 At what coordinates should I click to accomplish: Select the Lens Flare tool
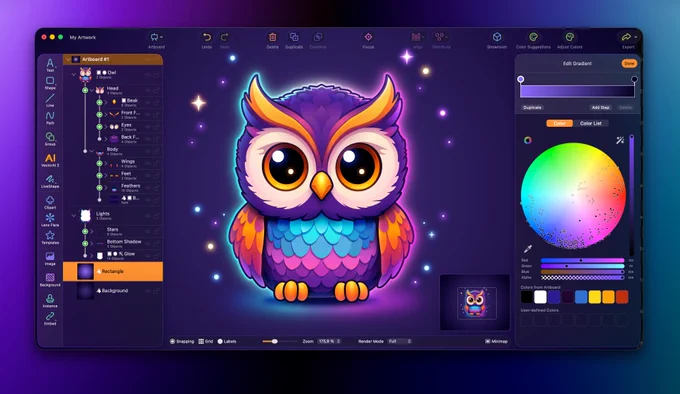pyautogui.click(x=50, y=220)
